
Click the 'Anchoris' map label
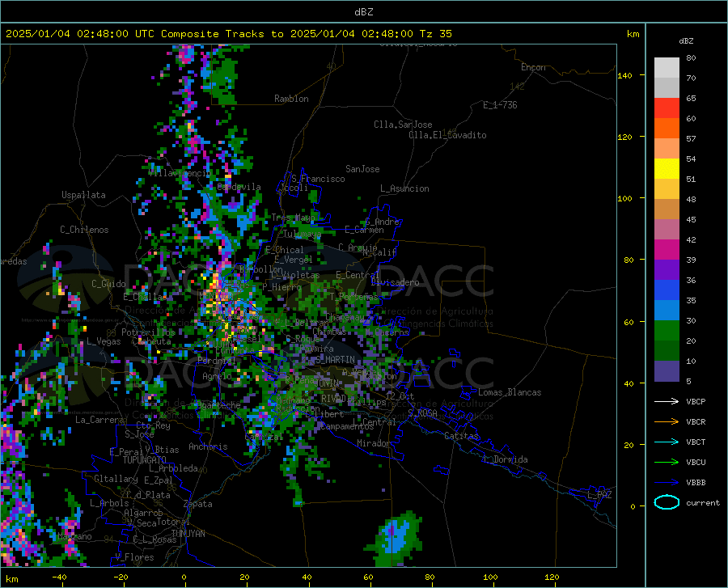pyautogui.click(x=208, y=446)
